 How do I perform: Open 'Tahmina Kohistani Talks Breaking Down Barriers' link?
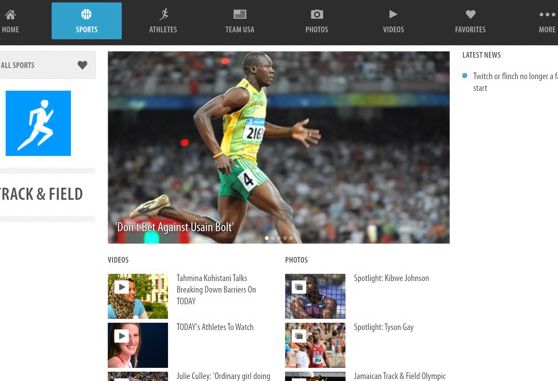(x=216, y=290)
